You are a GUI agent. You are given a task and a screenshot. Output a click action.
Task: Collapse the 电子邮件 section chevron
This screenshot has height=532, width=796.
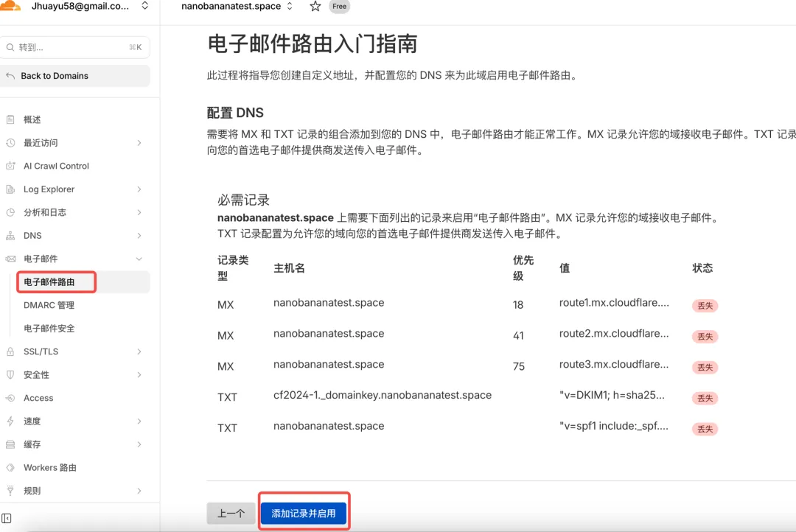139,259
